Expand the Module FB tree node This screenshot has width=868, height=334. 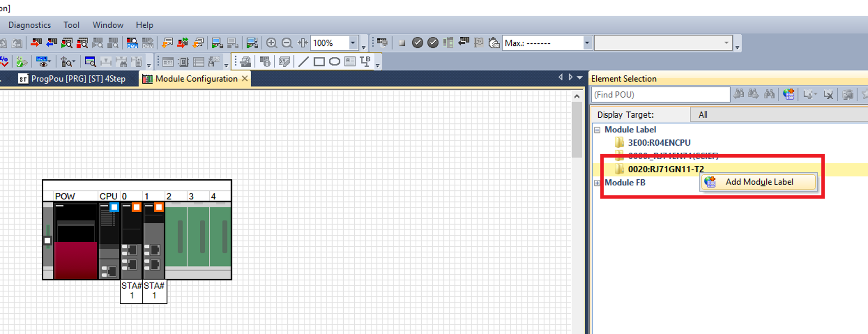[597, 182]
